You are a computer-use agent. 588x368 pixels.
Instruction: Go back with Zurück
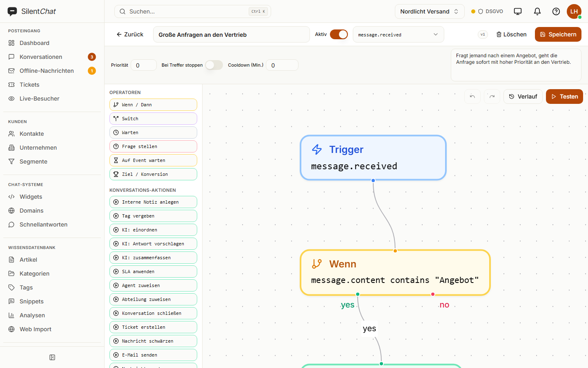(x=130, y=34)
